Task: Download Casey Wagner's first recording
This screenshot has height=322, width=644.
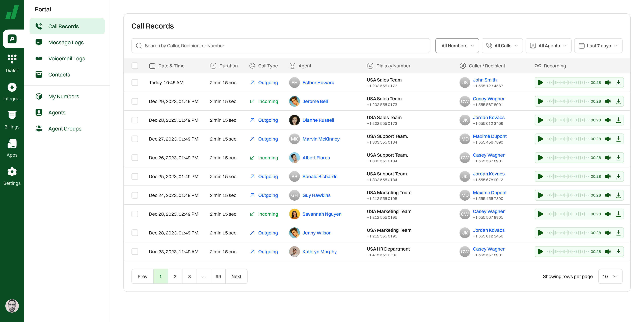Action: click(x=618, y=101)
